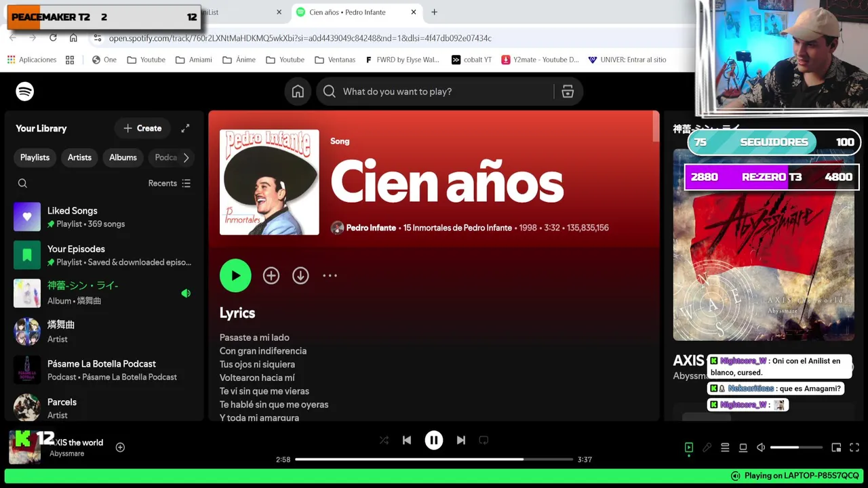Click the Create button in Your Library
The width and height of the screenshot is (868, 488).
pyautogui.click(x=142, y=128)
